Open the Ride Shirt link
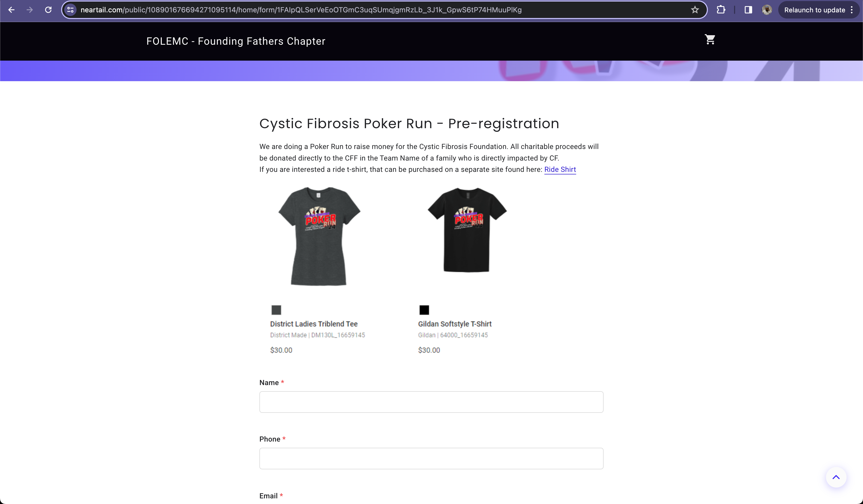Image resolution: width=863 pixels, height=504 pixels. pyautogui.click(x=560, y=170)
